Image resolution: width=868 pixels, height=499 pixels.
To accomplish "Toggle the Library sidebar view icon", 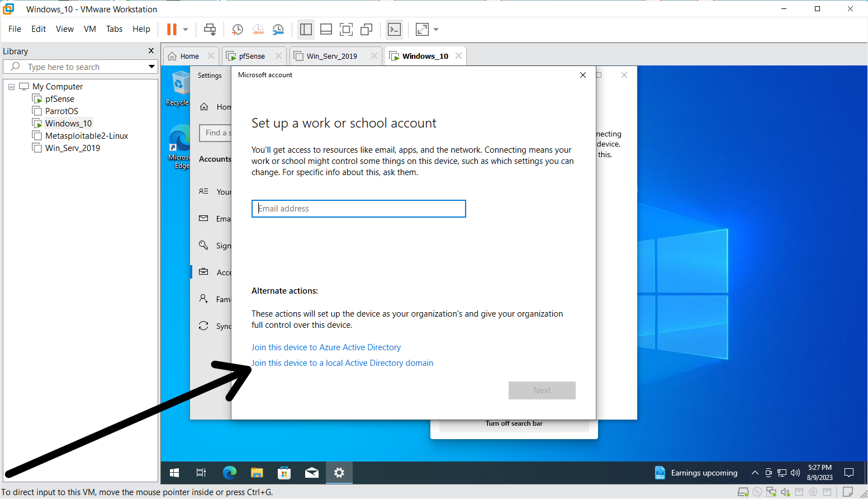I will point(306,29).
